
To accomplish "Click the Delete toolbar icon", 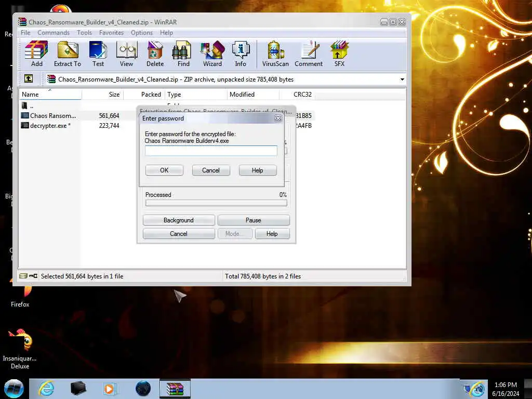I will point(155,54).
